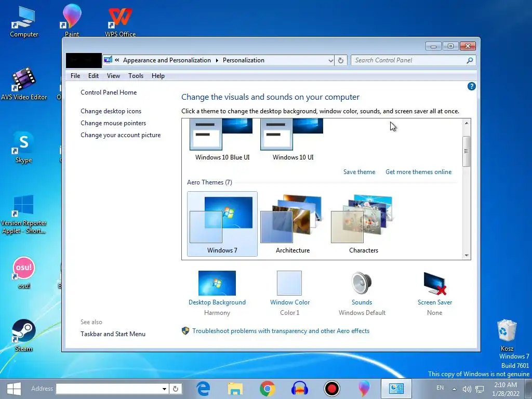This screenshot has height=399, width=532.
Task: Click the volume speaker tray icon
Action: [x=467, y=389]
